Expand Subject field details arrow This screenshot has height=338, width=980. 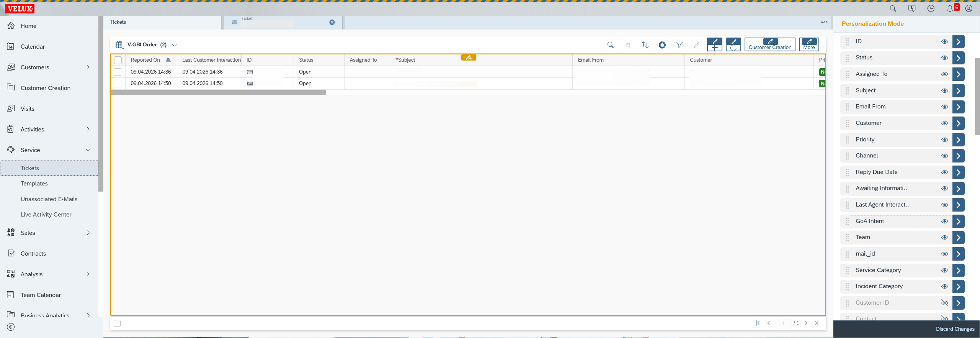click(x=958, y=91)
